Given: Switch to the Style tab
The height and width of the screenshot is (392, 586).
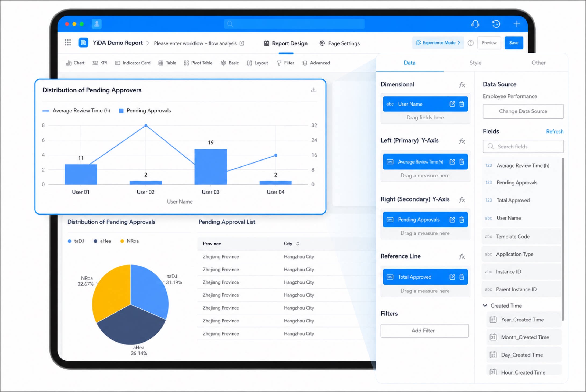Looking at the screenshot, I should pyautogui.click(x=475, y=63).
